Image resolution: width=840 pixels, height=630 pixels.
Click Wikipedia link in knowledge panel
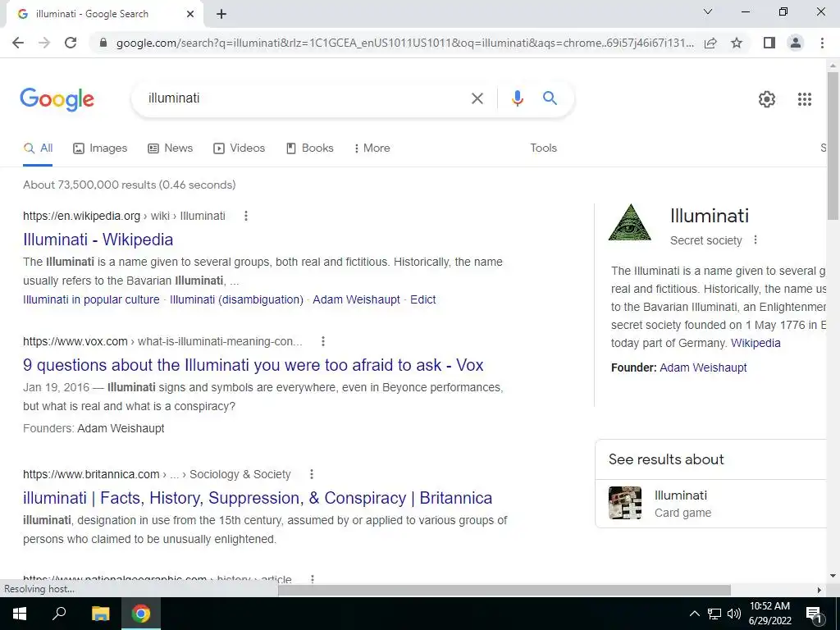coord(756,344)
